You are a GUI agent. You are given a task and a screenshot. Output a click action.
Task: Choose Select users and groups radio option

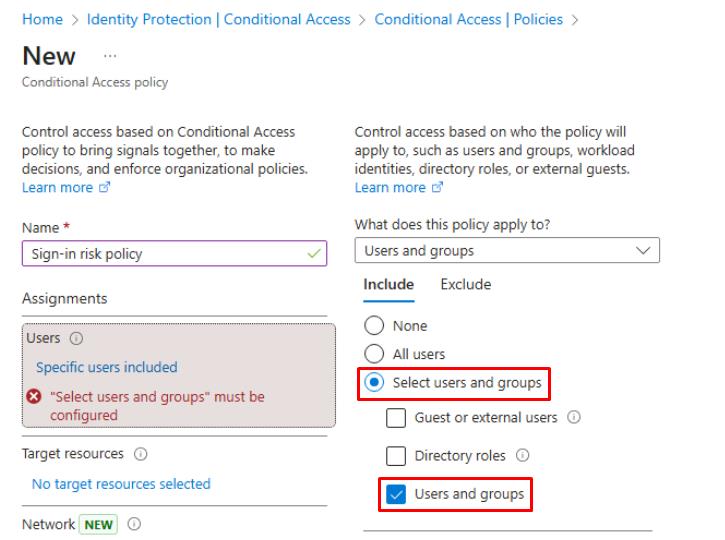374,383
